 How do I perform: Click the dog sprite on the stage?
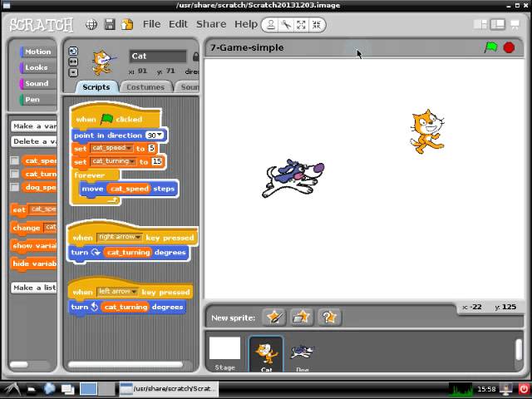293,178
